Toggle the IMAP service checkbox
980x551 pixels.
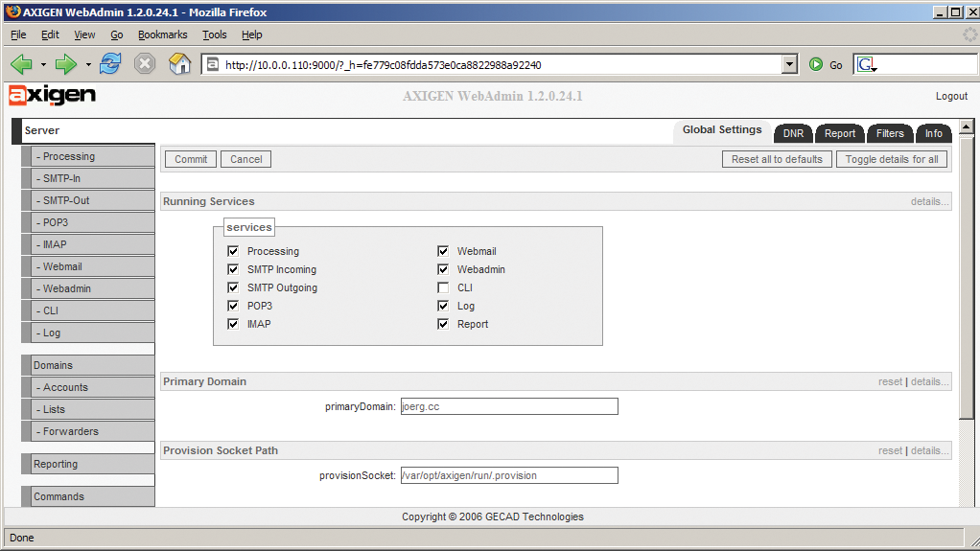click(233, 324)
